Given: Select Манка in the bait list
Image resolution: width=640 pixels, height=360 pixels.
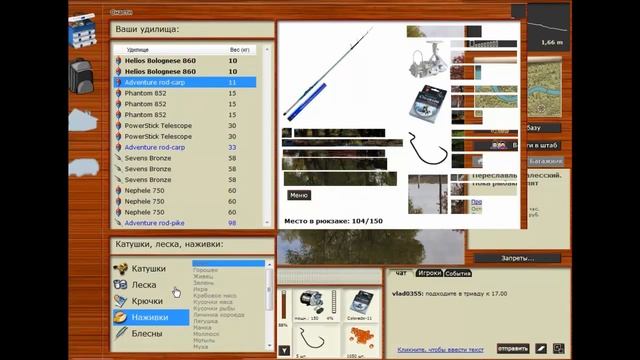Looking at the screenshot, I should click(202, 327).
